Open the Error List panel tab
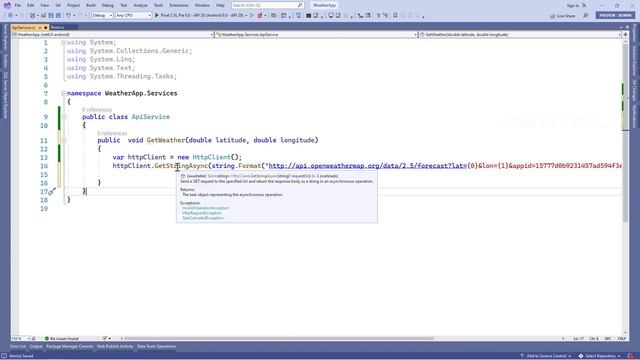 coord(18,347)
